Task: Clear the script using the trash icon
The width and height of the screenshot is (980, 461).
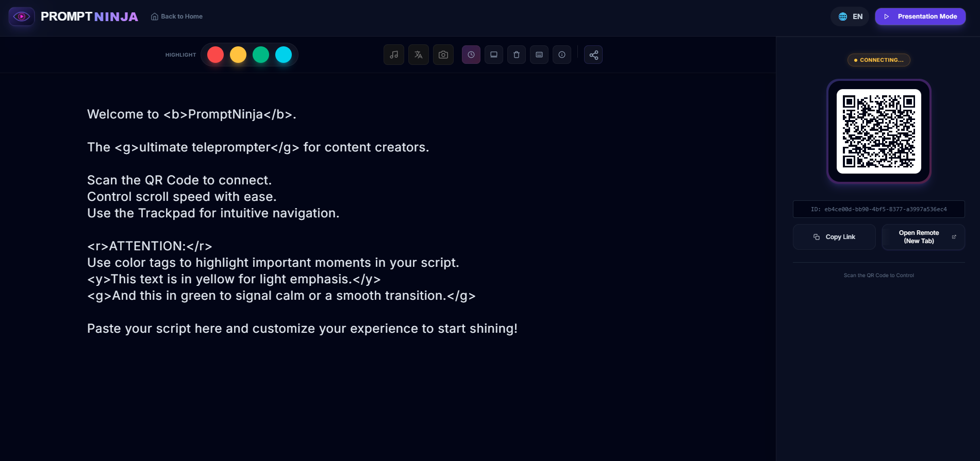Action: 516,55
